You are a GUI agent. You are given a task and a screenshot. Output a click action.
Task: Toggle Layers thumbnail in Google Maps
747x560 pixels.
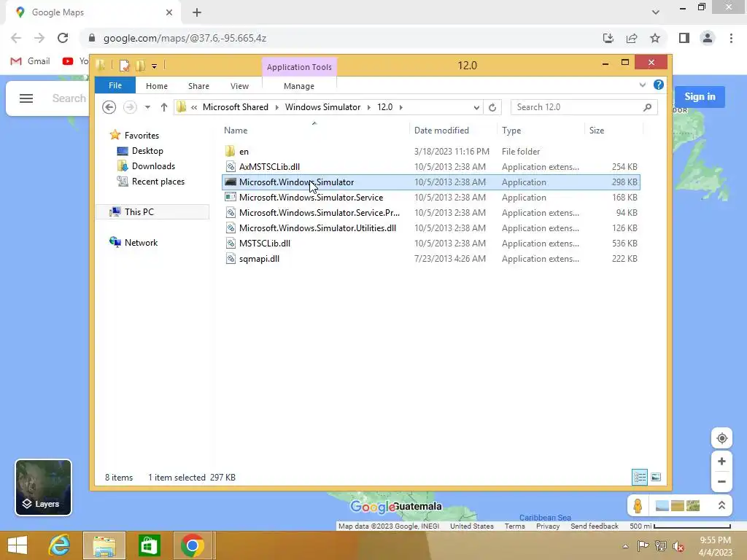43,487
